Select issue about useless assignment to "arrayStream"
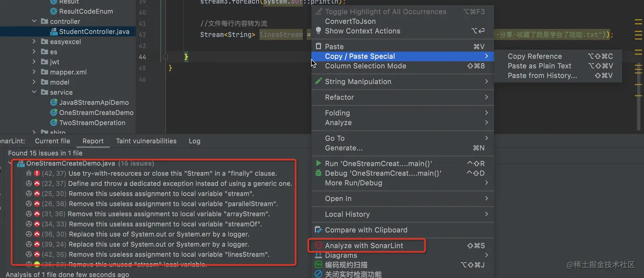Viewport: 644px width, 278px height. point(147,214)
